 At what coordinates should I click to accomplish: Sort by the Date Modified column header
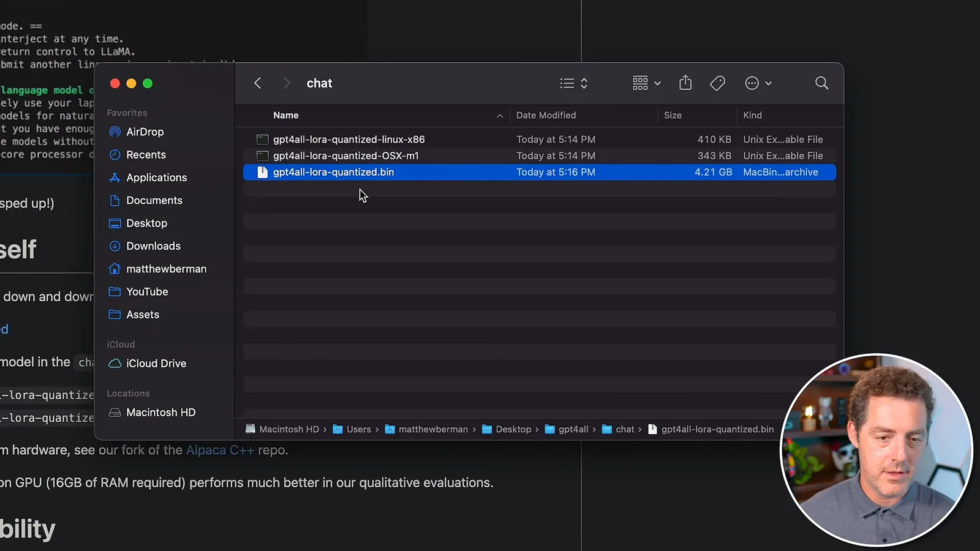546,115
